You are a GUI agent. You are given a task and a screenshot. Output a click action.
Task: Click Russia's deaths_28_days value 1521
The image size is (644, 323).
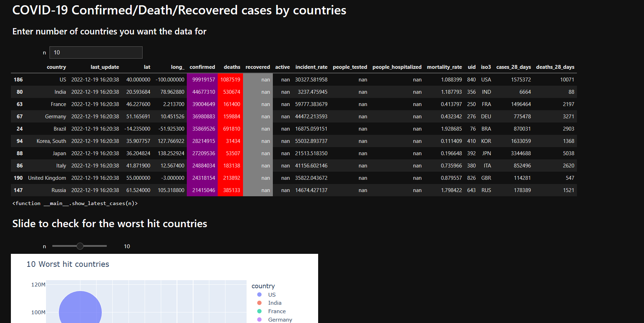point(569,190)
